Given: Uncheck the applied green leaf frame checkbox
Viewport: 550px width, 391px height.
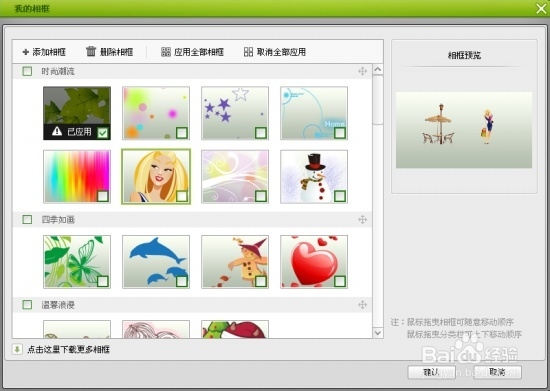Looking at the screenshot, I should tap(102, 133).
